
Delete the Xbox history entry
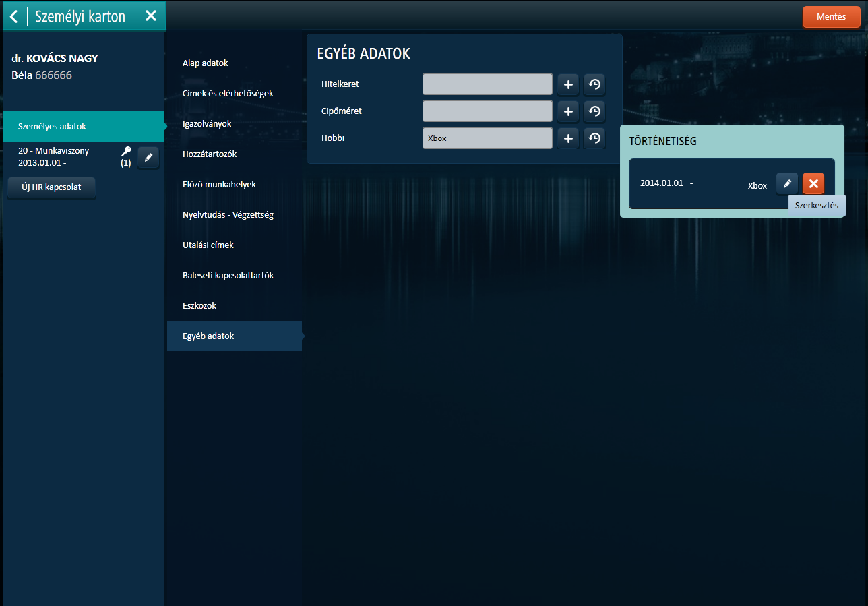(x=813, y=183)
